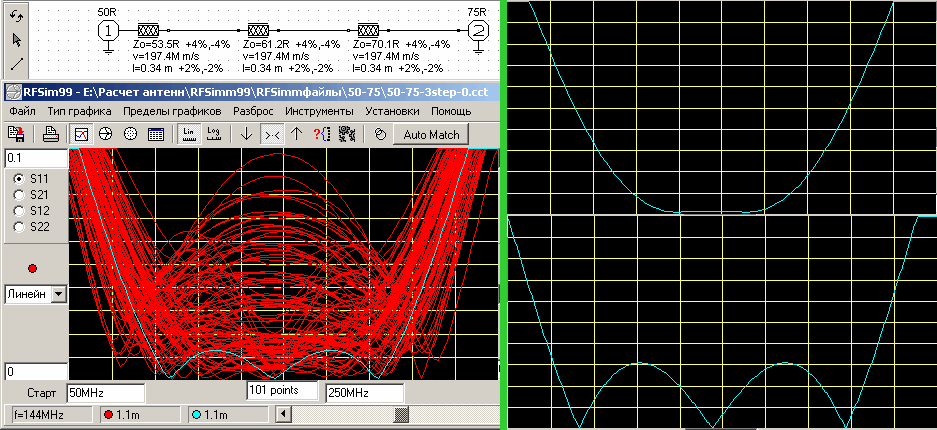Click the frequency scrollbar left arrow
This screenshot has height=430, width=937.
(x=285, y=414)
